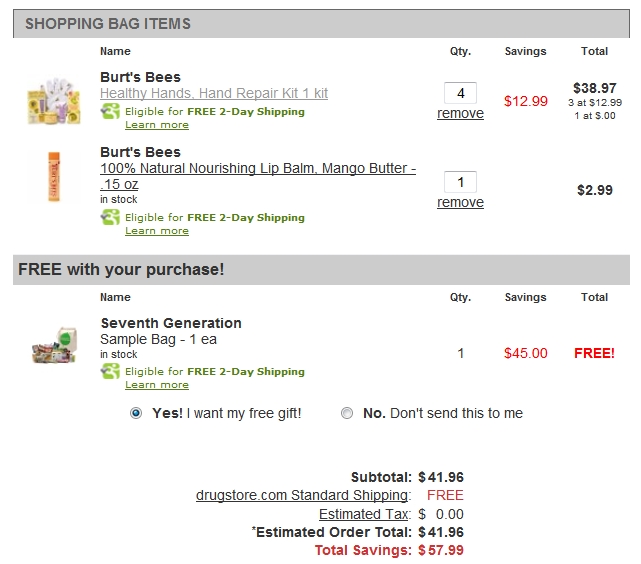Click the 2-Day Shipping icon for Lip Balm
Viewport: 641px width, 564px height.
coord(110,217)
